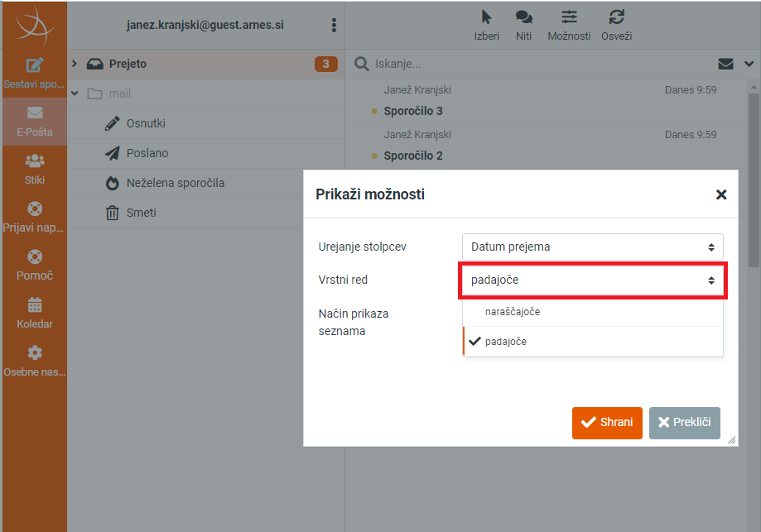Click the Pomoč lifebuoy icon
Screen dimensions: 761x532
point(35,256)
